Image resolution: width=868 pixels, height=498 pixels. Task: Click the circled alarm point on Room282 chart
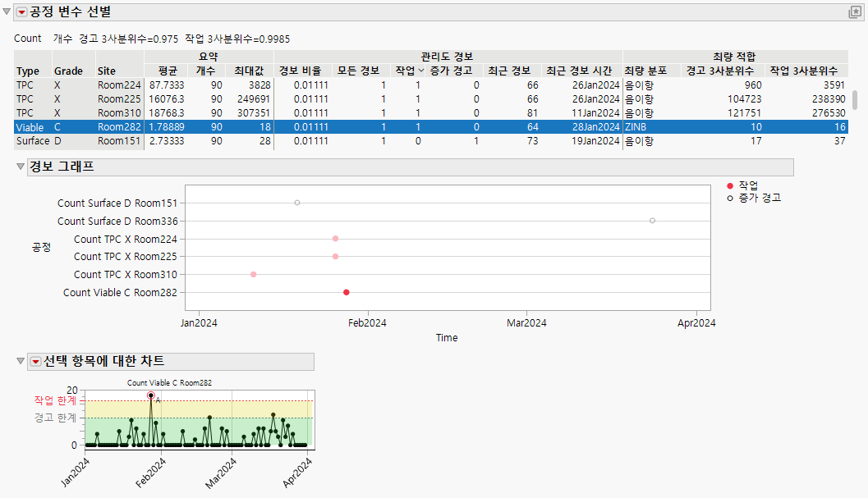pos(150,395)
